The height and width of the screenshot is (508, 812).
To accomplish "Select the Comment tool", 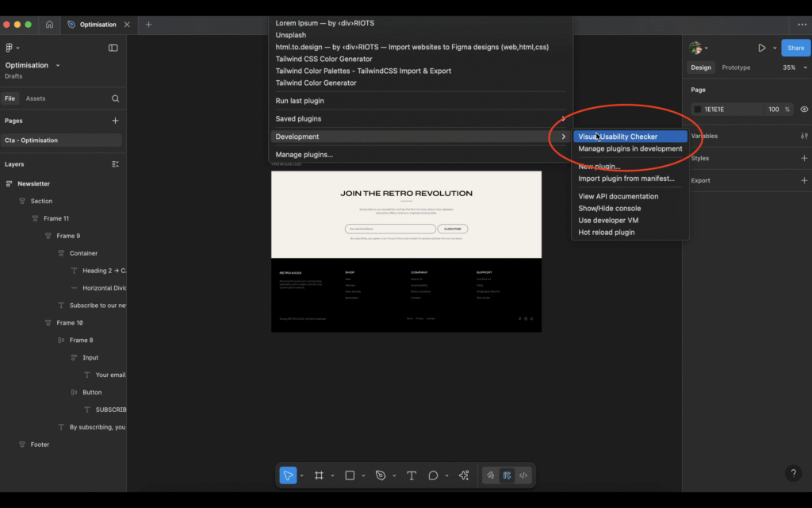I will (433, 475).
